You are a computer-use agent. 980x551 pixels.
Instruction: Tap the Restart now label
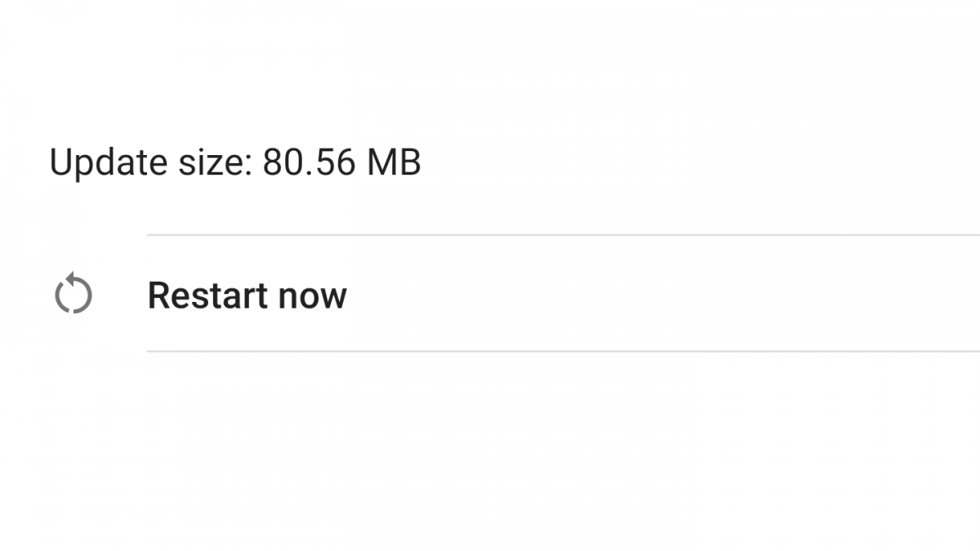pos(247,295)
